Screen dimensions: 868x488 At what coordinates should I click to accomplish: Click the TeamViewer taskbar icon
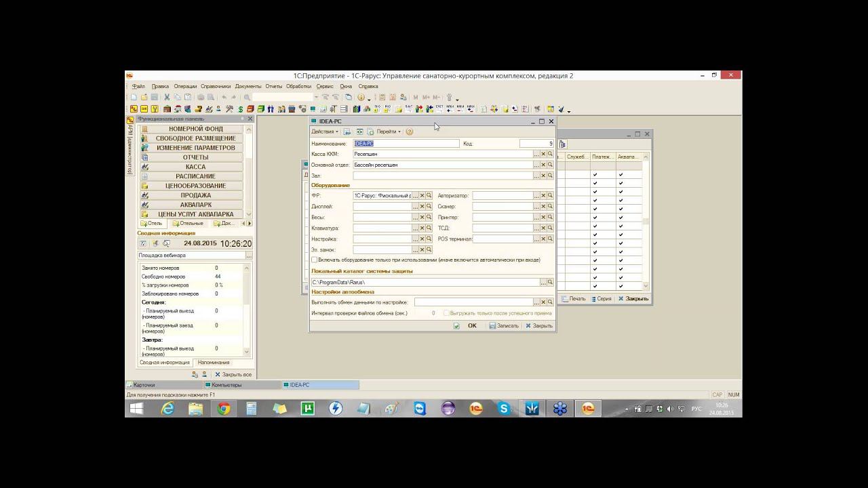(420, 408)
